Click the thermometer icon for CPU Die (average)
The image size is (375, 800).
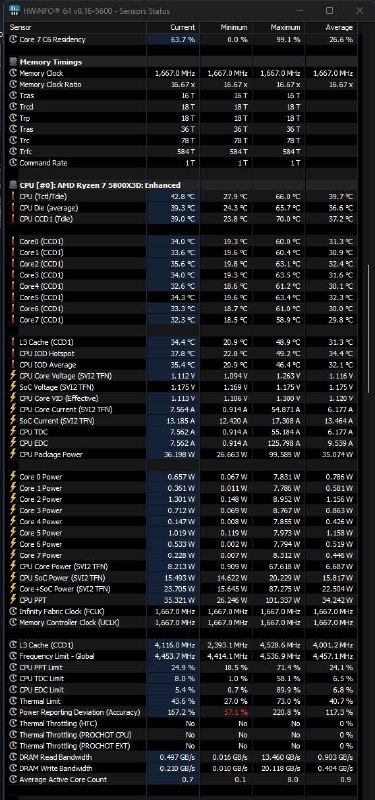point(13,208)
